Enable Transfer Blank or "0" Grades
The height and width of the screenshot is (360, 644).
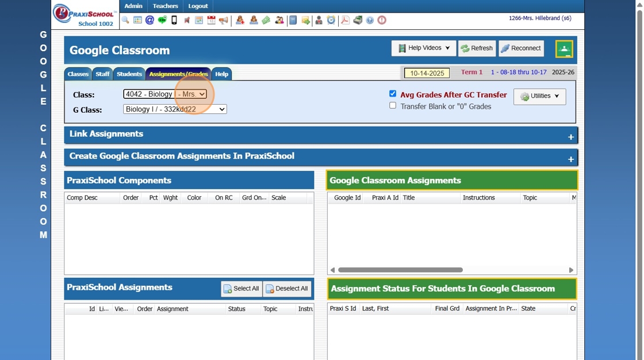393,106
